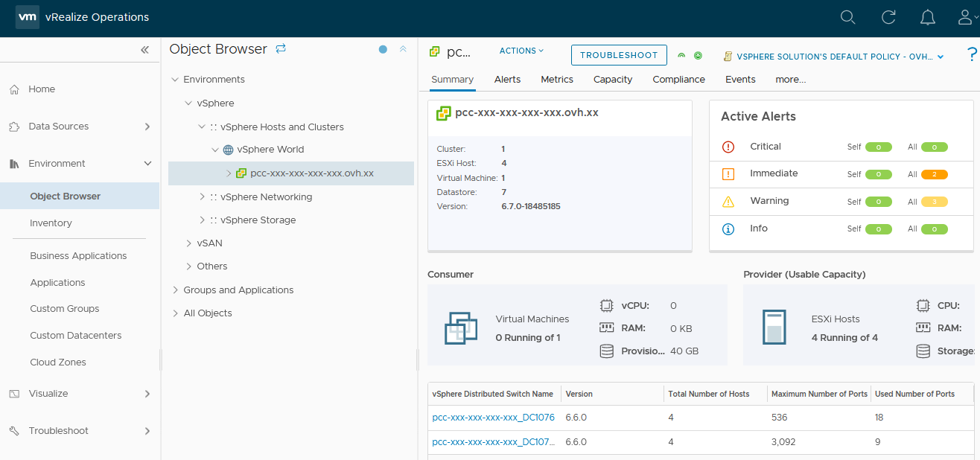
Task: Click the Troubleshoot button
Action: tap(618, 55)
